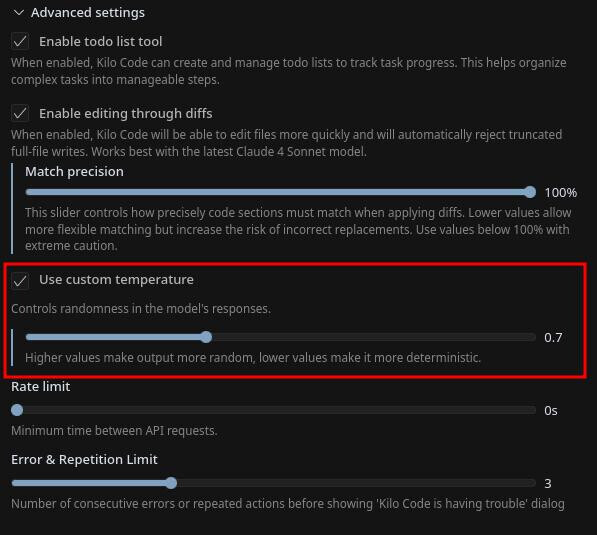The width and height of the screenshot is (597, 535).
Task: Click the Match precision slider handle
Action: pos(530,192)
